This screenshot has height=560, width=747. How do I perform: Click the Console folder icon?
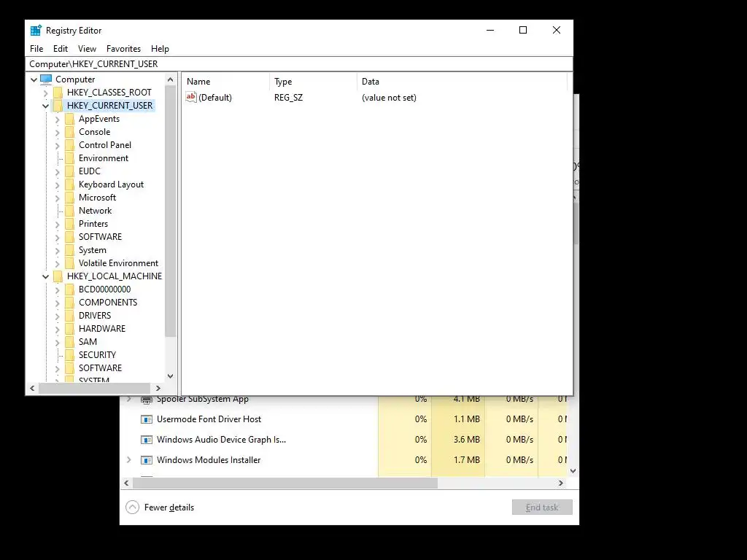coord(69,132)
